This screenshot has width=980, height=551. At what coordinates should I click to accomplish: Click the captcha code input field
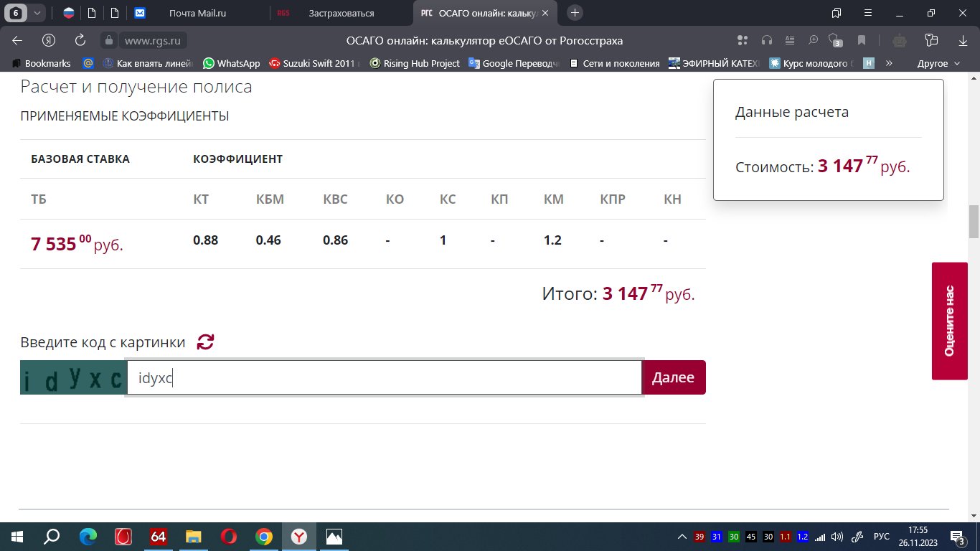click(384, 377)
